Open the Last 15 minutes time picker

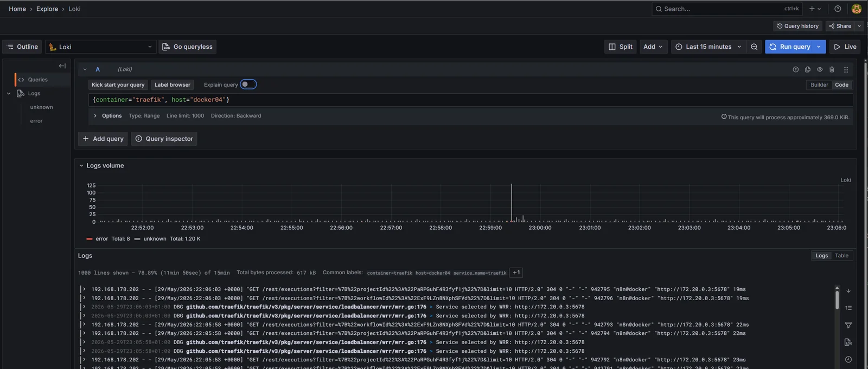coord(708,47)
